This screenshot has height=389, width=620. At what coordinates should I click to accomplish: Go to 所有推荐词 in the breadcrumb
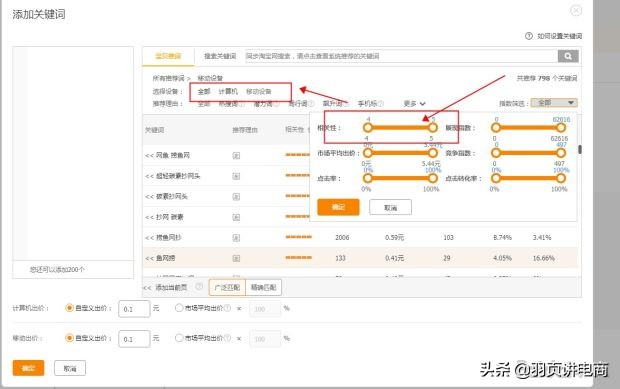point(168,78)
